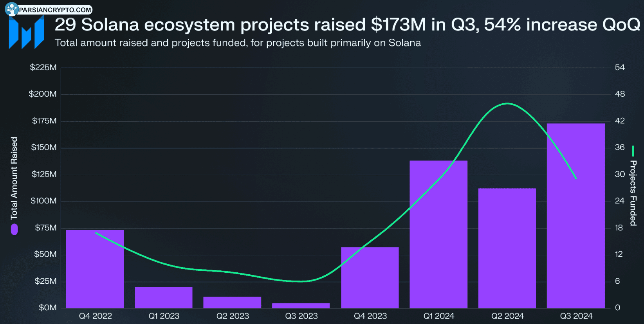Click the PARSIANCRYPTO.COM label
This screenshot has width=644, height=324.
[55, 10]
